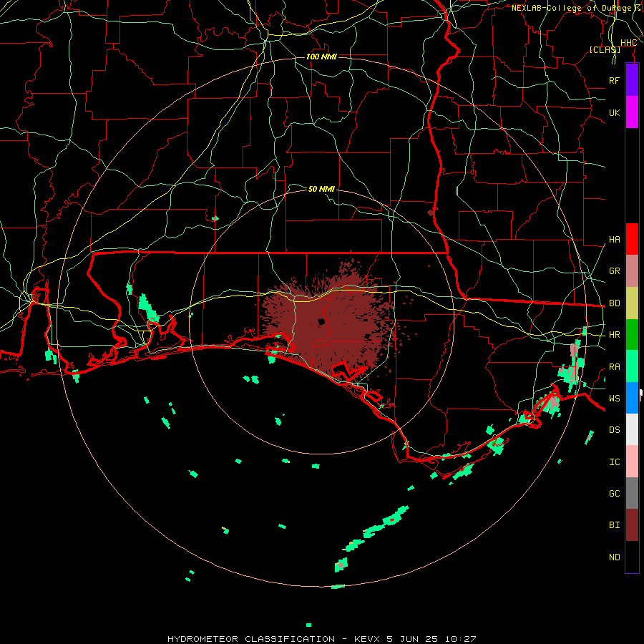Click the WS blue legend swatch

point(632,398)
